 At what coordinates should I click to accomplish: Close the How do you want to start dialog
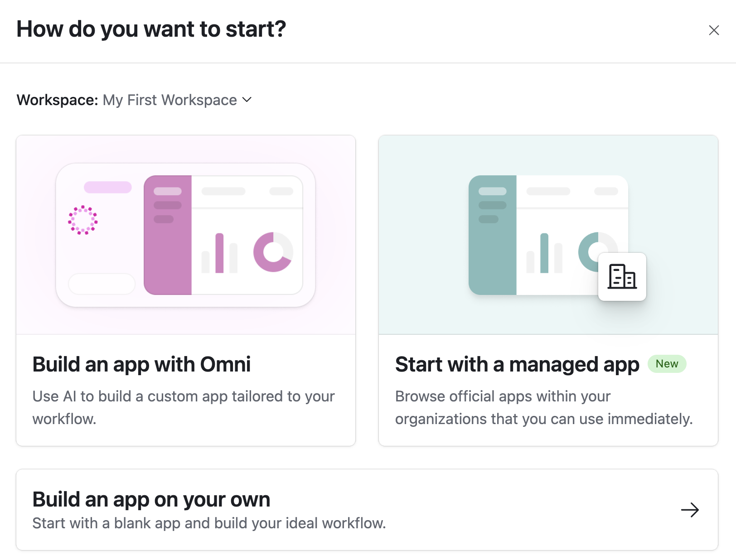[714, 30]
